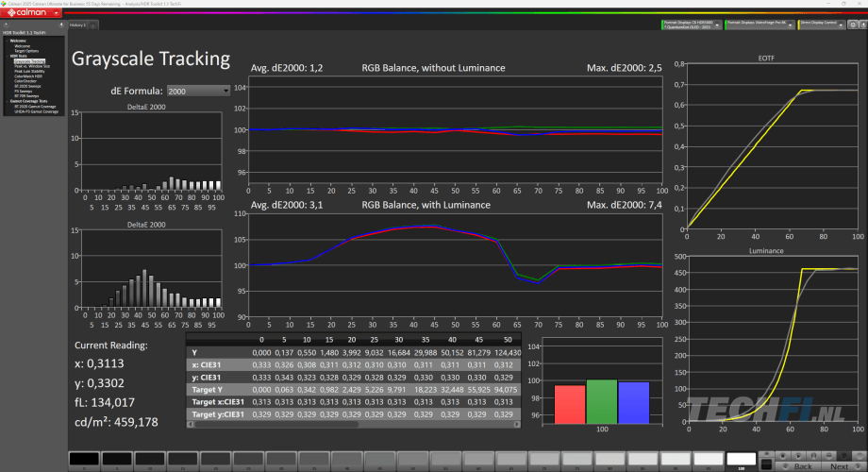Click the dark pattern preview square
Viewport: 868px width, 472px height.
767,464
